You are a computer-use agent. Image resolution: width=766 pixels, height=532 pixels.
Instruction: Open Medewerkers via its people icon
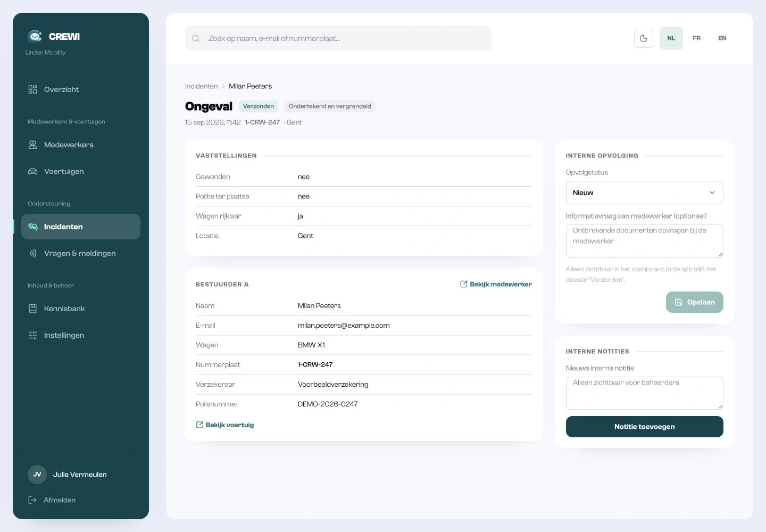(33, 145)
